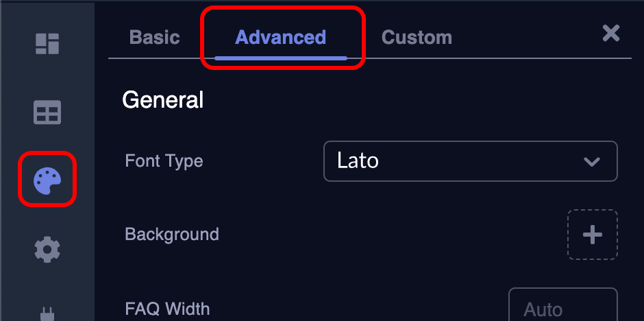Close the panel with the X icon
Viewport: 644px width, 321px height.
(610, 33)
